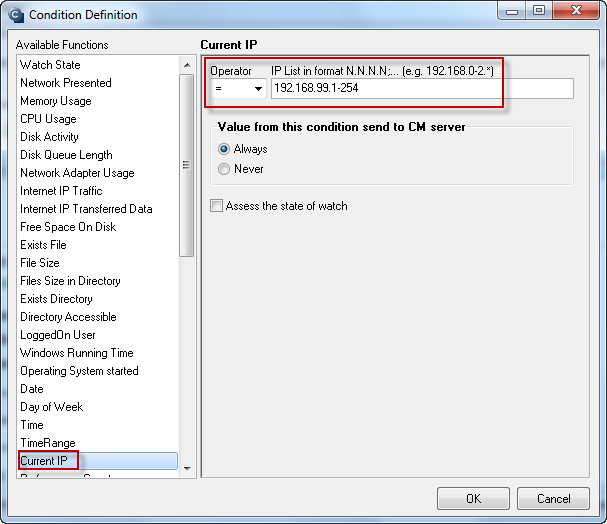The height and width of the screenshot is (524, 607).
Task: Click the IP List input field
Action: click(x=422, y=89)
